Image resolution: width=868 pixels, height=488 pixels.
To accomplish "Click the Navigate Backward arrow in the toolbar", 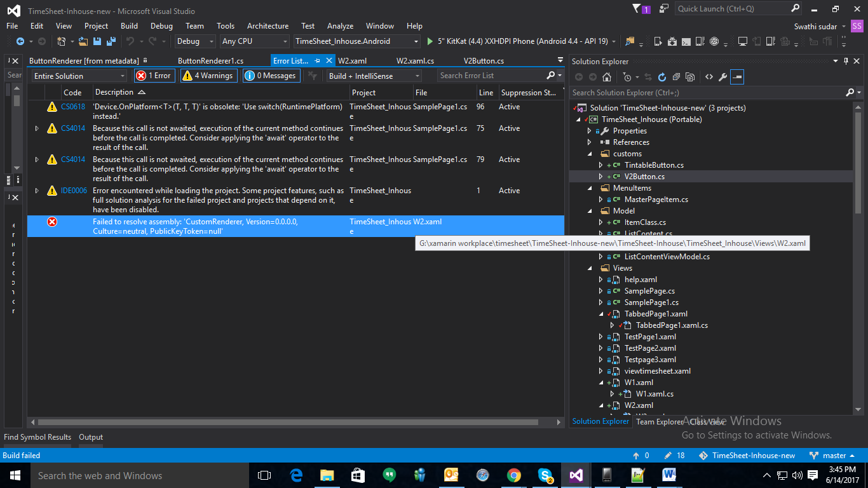I will point(20,41).
